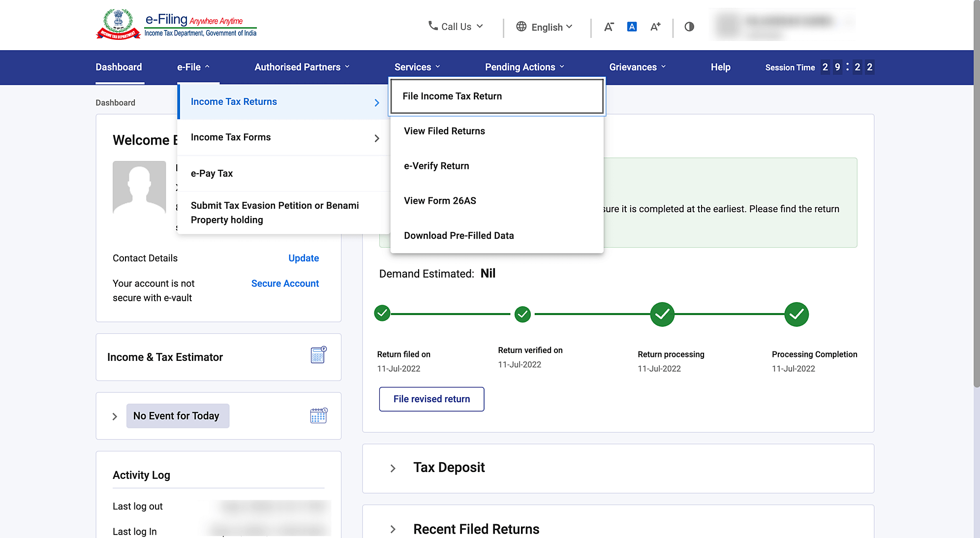This screenshot has width=980, height=538.
Task: Click the Return filed on green checkmark
Action: [382, 313]
